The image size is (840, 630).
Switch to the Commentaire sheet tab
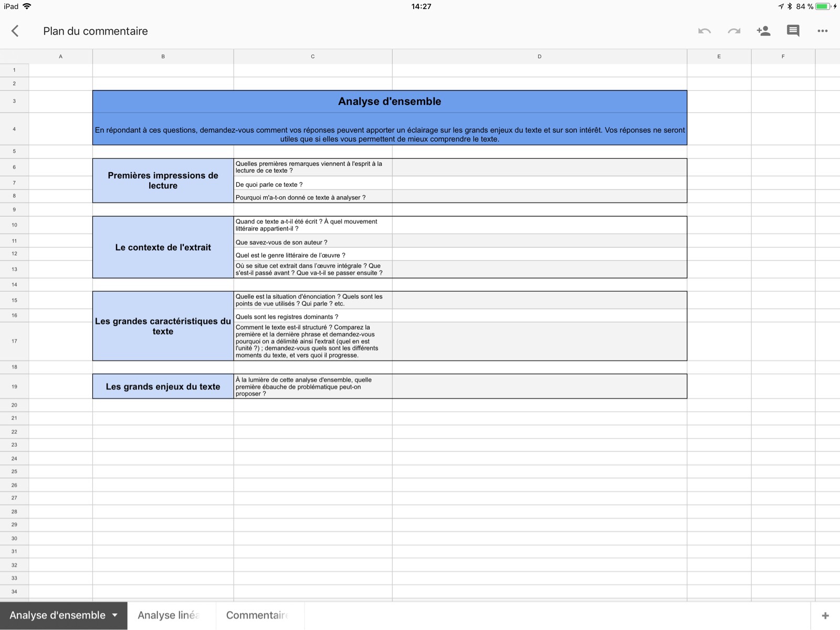pos(260,615)
